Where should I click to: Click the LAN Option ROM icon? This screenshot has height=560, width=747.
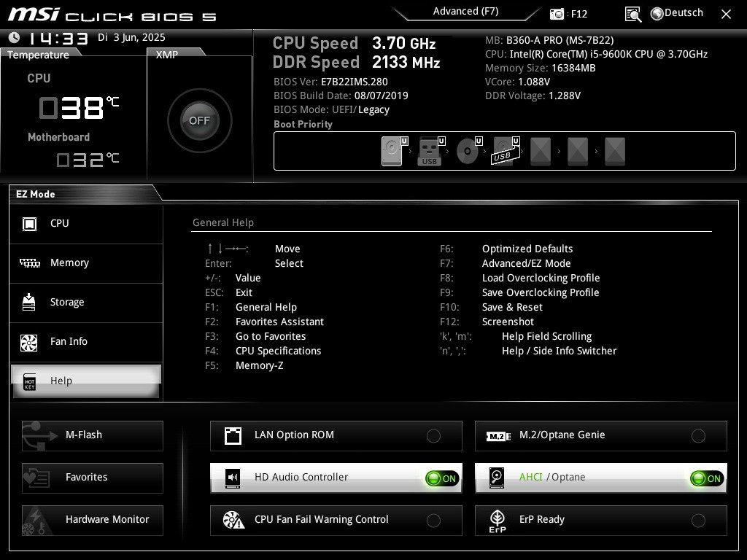coord(233,436)
